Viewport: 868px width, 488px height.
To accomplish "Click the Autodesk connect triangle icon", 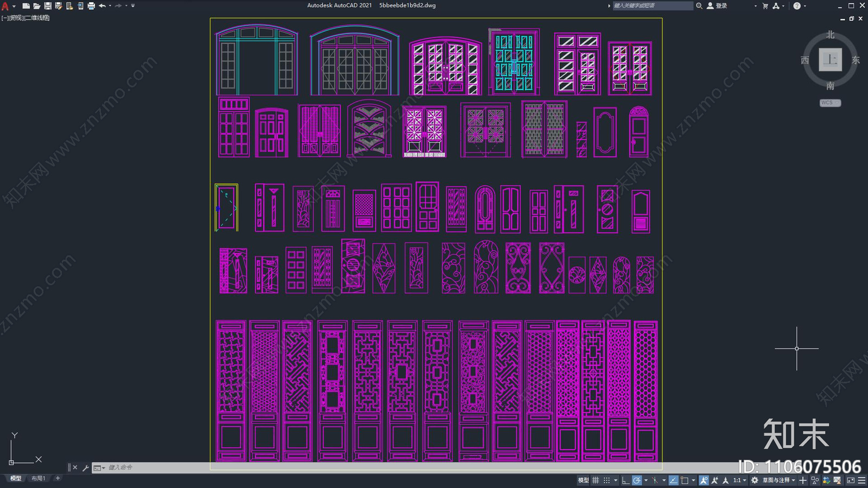I will coord(776,6).
